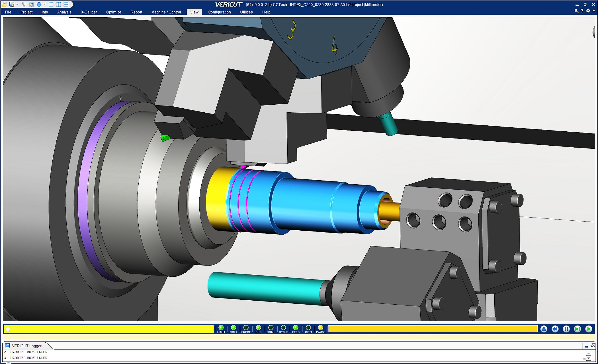The image size is (598, 364).
Task: Click the animation speed slider handle
Action: point(8,329)
